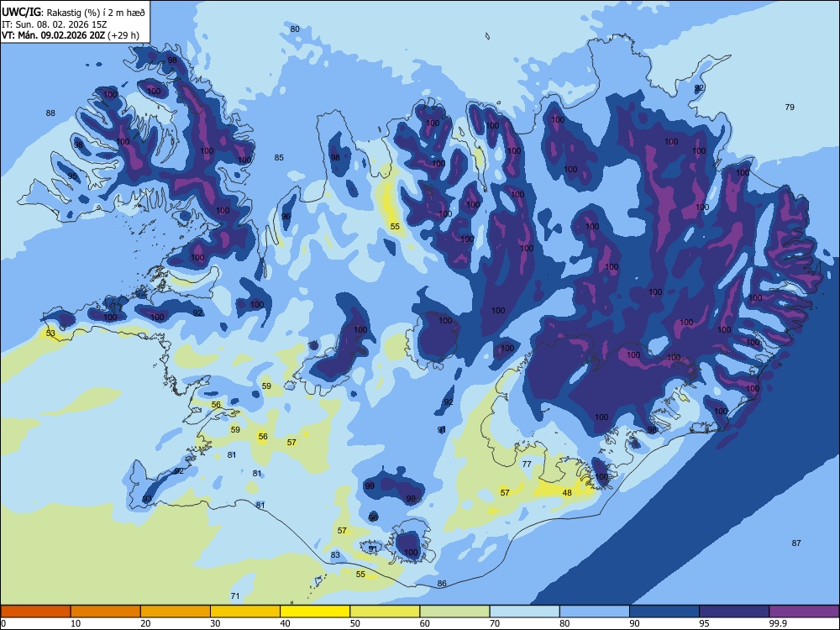Click the value 83 near the south coast
The width and height of the screenshot is (840, 630).
click(335, 555)
